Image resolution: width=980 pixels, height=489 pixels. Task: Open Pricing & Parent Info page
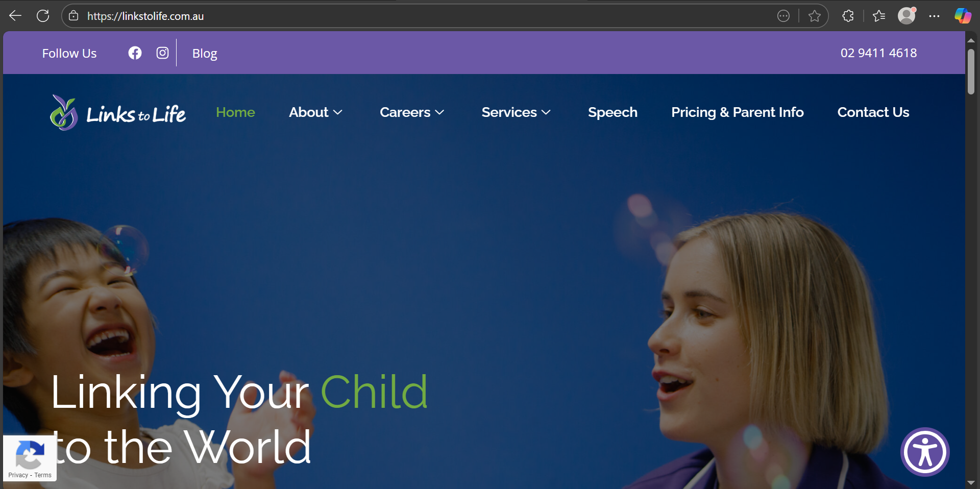[738, 112]
